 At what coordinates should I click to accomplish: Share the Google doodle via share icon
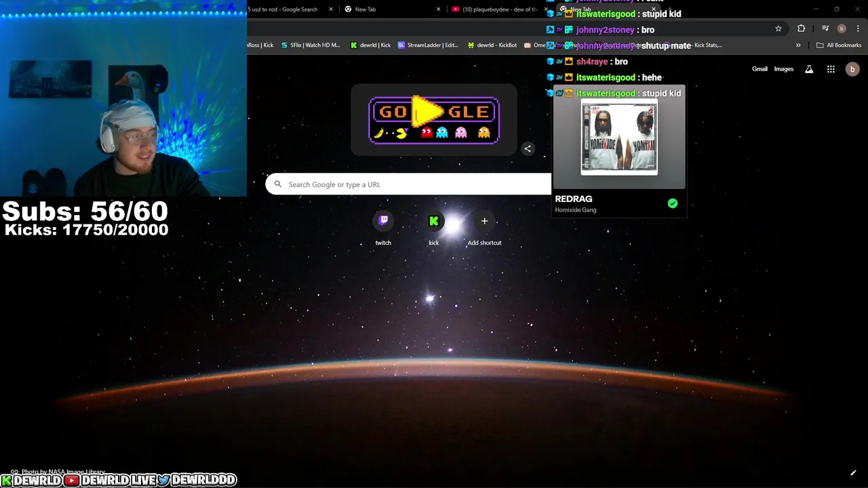pos(528,148)
